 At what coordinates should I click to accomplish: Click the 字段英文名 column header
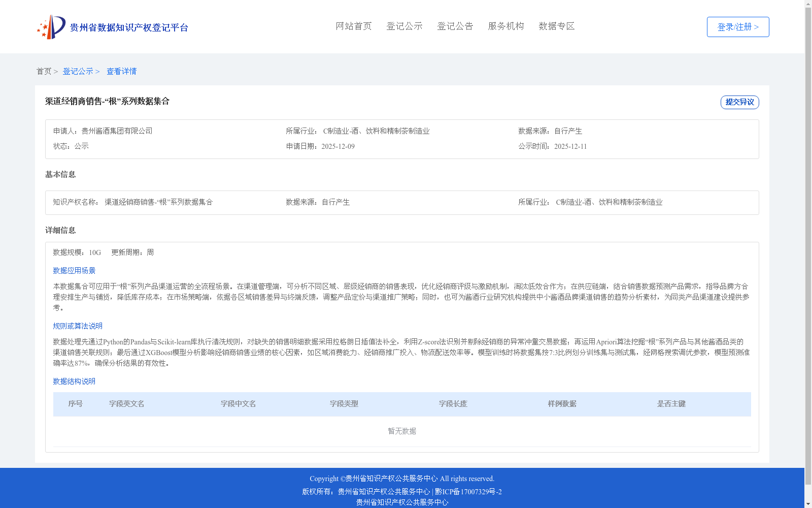(127, 404)
